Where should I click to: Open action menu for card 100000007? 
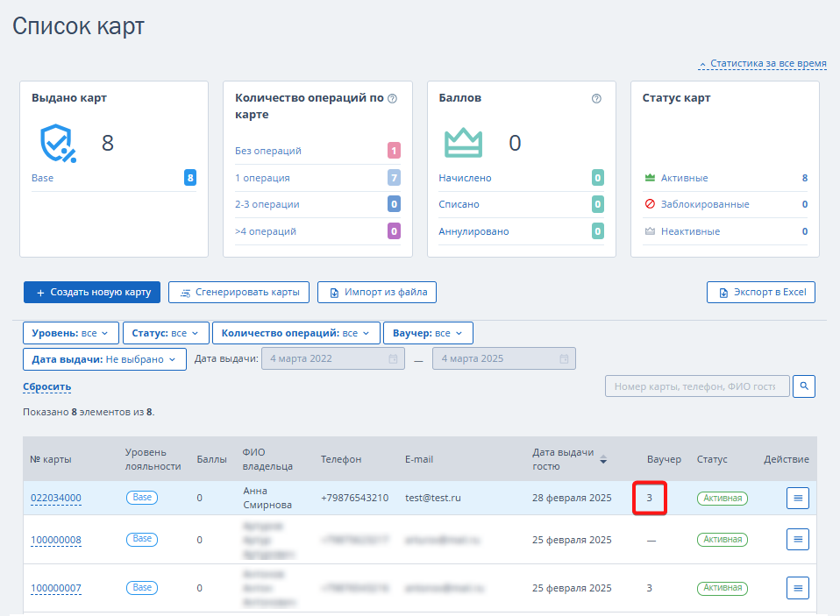click(798, 588)
